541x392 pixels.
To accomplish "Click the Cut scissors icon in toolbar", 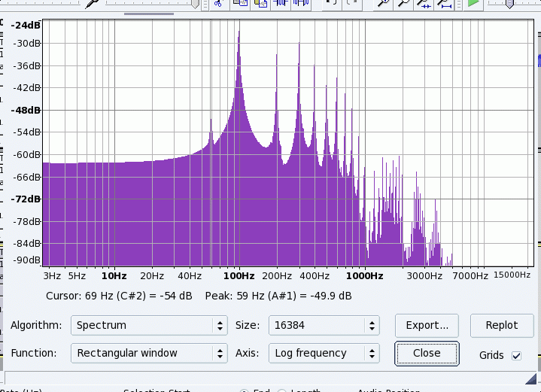I will point(217,3).
